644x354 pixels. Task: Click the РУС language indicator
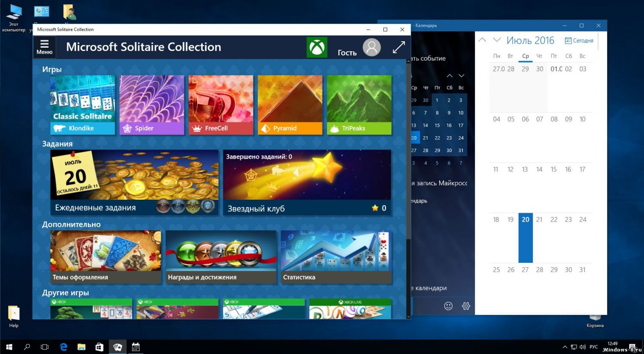[594, 347]
